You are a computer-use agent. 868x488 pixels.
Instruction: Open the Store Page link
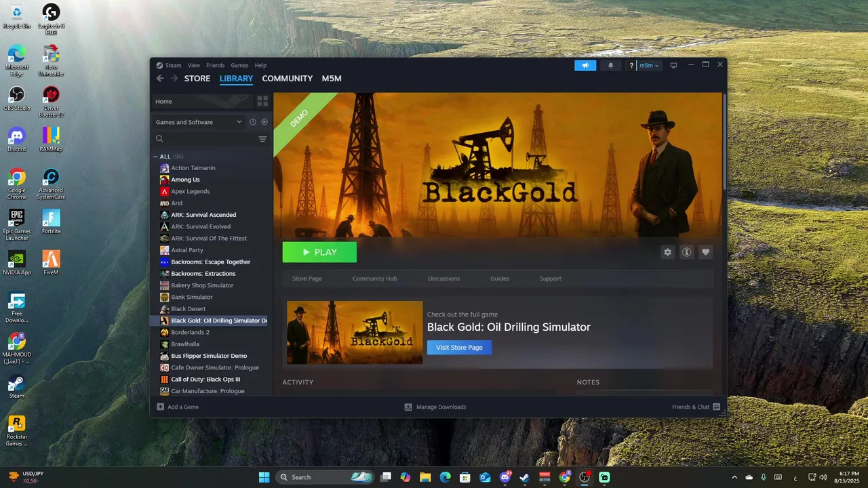(x=307, y=279)
